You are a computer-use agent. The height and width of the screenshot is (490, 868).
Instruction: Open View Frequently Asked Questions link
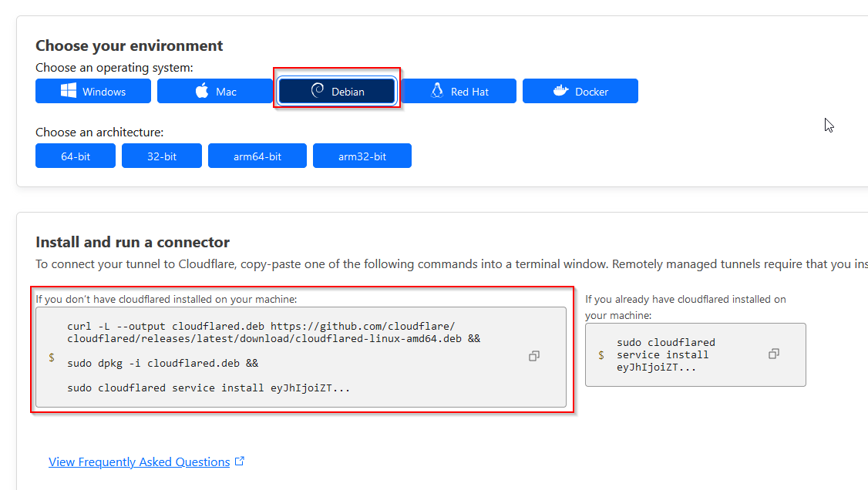(140, 462)
